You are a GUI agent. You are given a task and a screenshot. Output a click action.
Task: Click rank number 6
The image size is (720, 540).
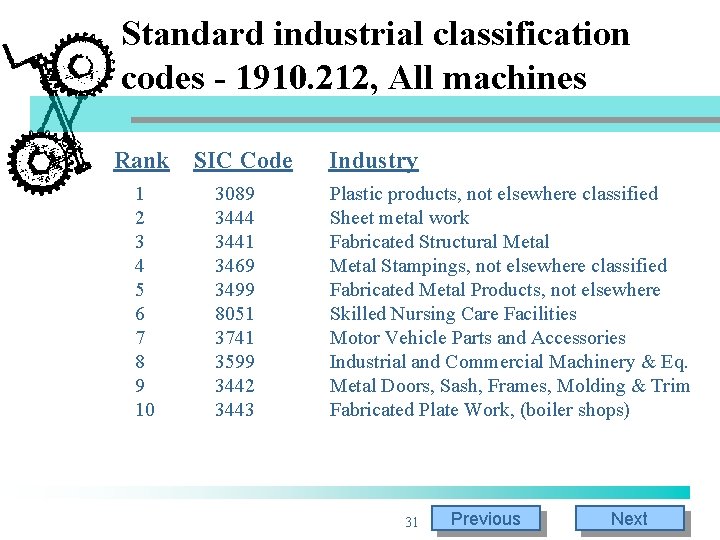coord(140,314)
